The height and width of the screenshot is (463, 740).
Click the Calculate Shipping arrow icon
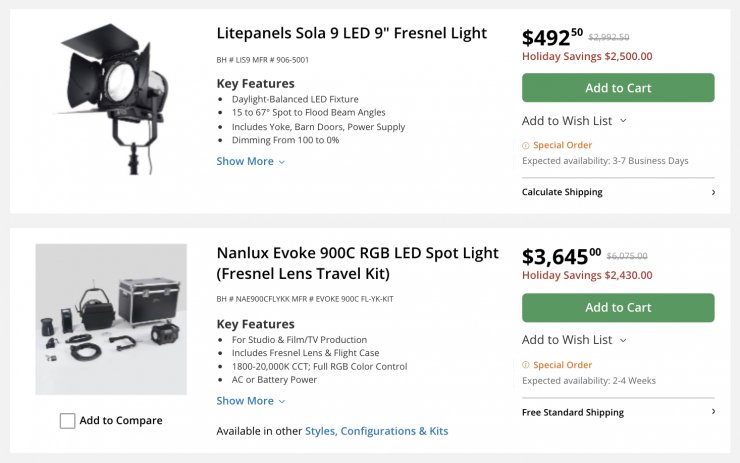click(x=713, y=192)
